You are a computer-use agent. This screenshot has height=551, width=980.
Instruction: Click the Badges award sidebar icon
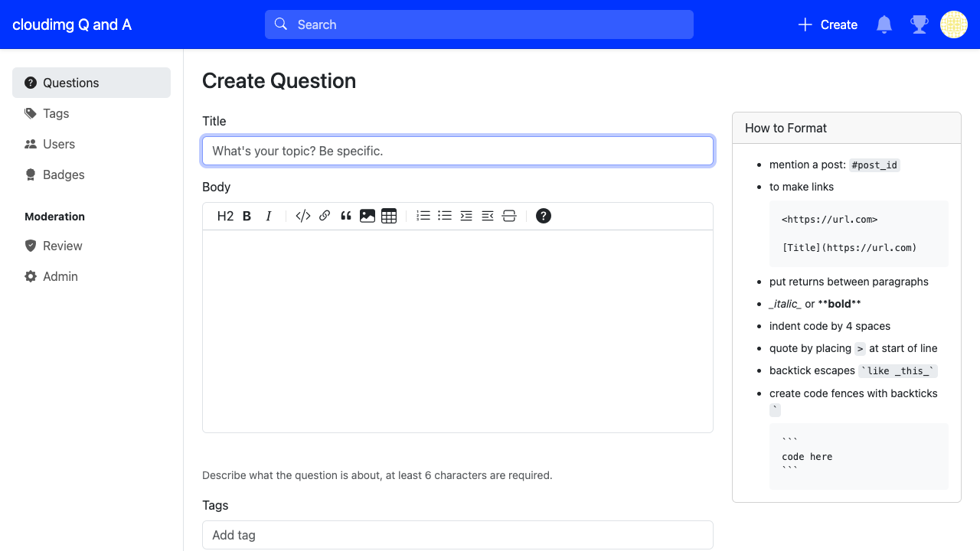pos(31,174)
